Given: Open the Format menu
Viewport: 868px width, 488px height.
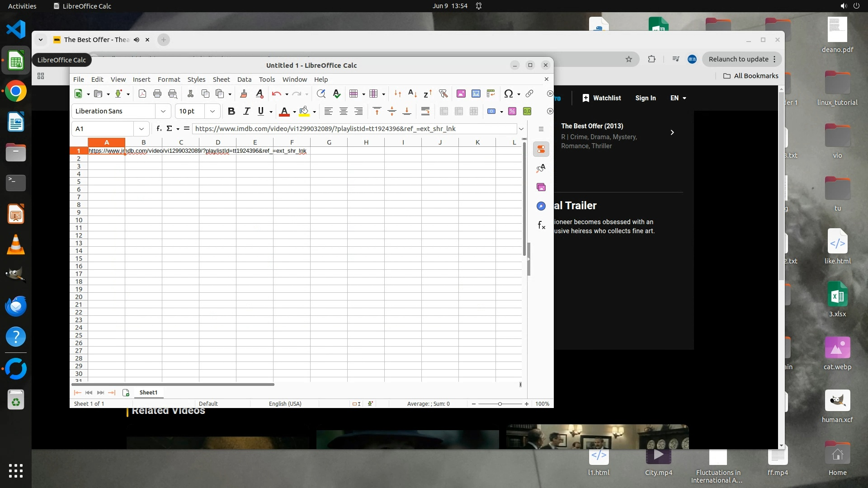Looking at the screenshot, I should pyautogui.click(x=169, y=80).
